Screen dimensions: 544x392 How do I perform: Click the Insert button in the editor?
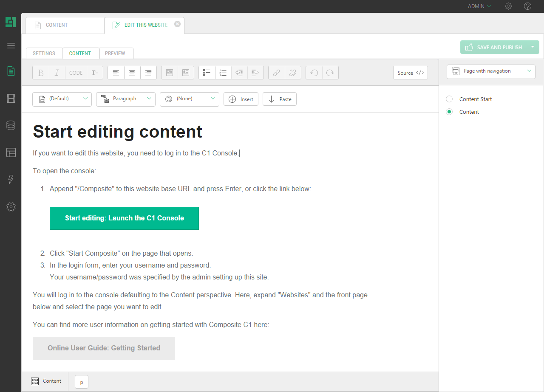241,99
